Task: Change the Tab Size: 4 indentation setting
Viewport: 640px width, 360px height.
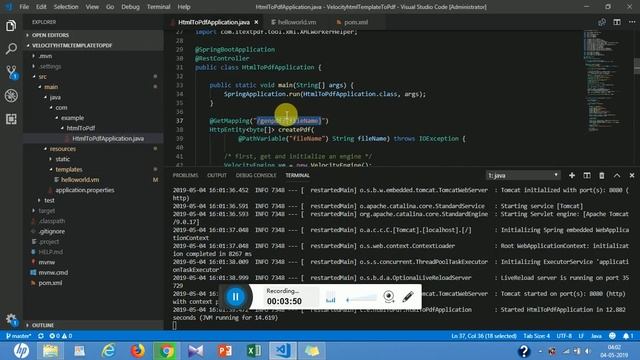Action: (536, 336)
